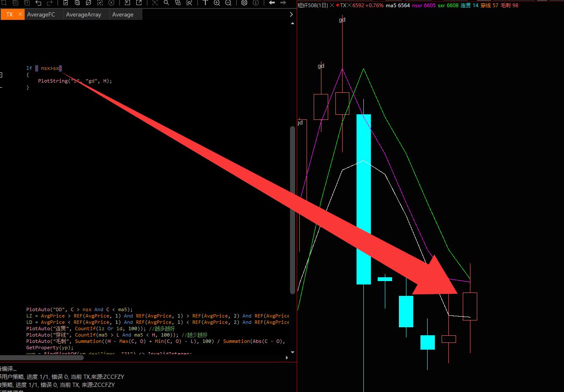The height and width of the screenshot is (392, 564).
Task: Click the 'LZ = AvgPrice' code line
Action: 158,316
